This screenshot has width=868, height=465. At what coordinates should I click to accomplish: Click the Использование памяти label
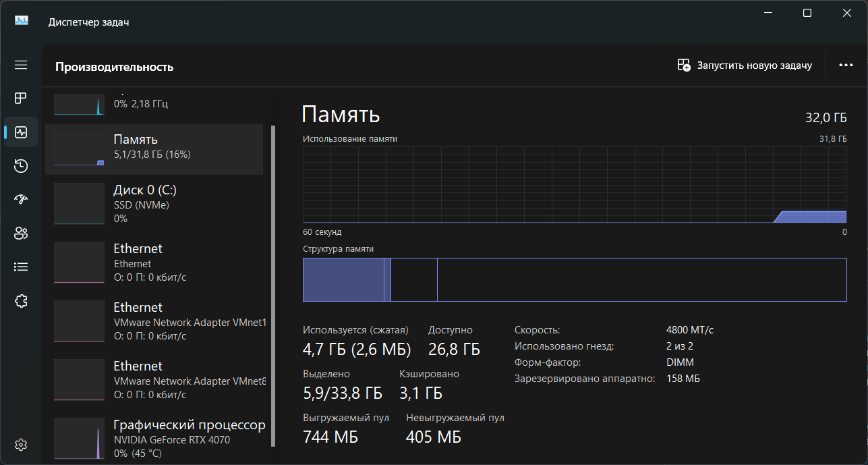coord(350,138)
